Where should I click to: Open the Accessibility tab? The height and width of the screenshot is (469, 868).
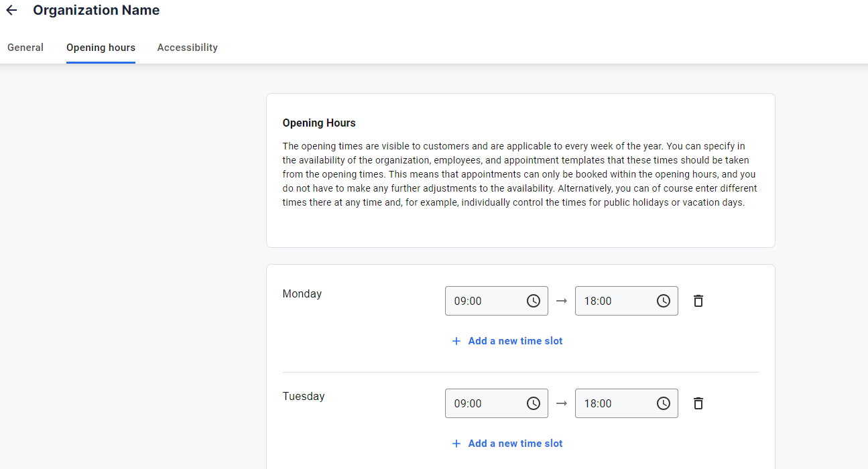(188, 48)
